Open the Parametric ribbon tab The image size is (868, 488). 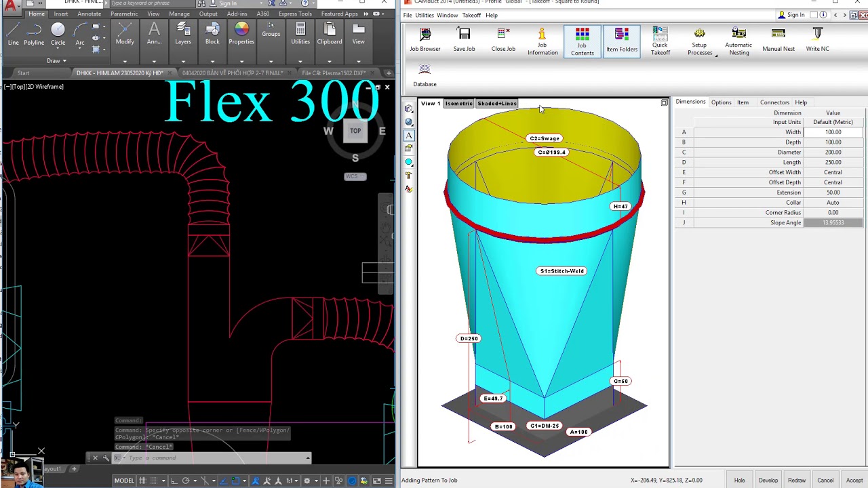pos(124,14)
